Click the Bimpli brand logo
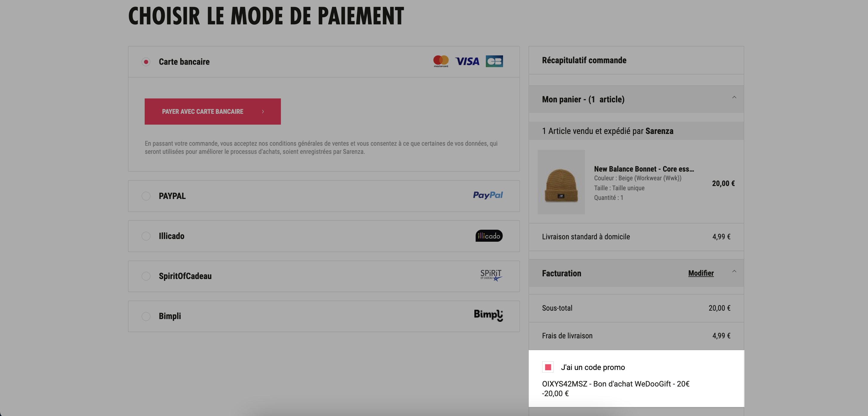This screenshot has width=868, height=416. coord(488,315)
